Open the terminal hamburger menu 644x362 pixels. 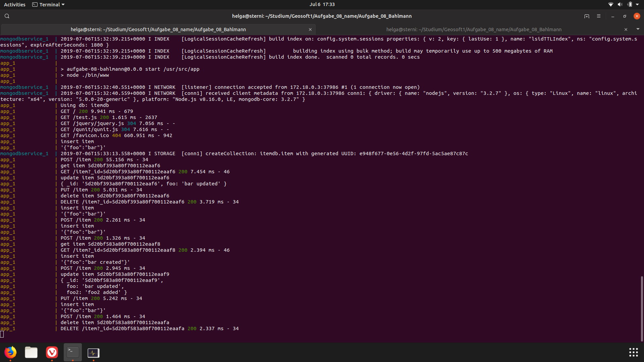click(599, 16)
